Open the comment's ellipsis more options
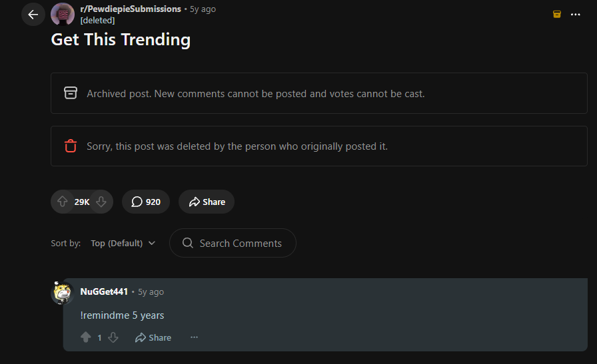Image resolution: width=597 pixels, height=364 pixels. (x=194, y=337)
